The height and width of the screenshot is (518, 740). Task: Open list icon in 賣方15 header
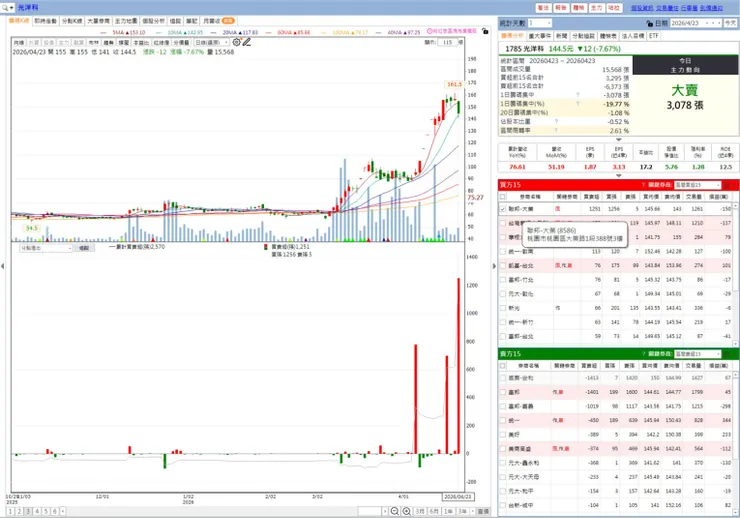click(728, 354)
